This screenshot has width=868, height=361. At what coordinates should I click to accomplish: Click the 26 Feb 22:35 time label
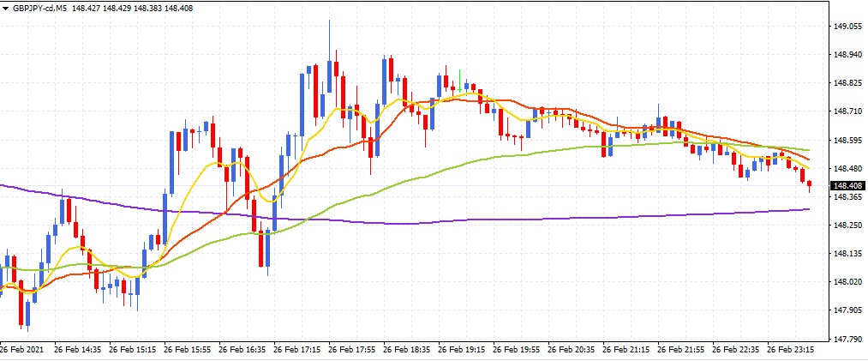point(736,350)
